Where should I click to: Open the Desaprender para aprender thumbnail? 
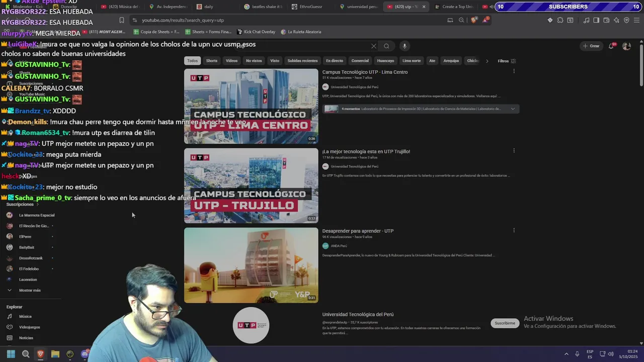(251, 265)
